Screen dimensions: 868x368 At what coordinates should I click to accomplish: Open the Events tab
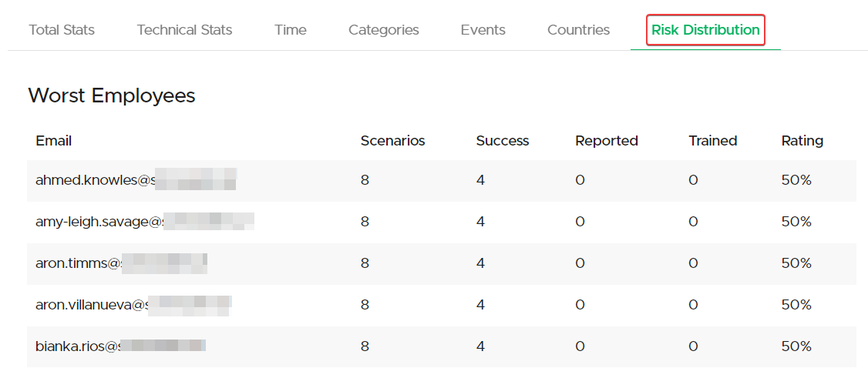pos(483,30)
